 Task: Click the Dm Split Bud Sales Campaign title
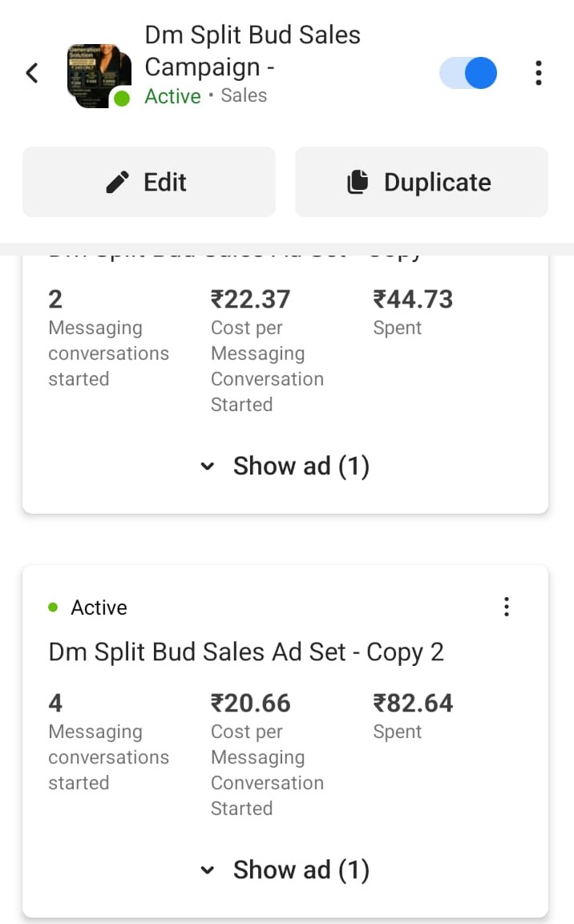pyautogui.click(x=252, y=50)
